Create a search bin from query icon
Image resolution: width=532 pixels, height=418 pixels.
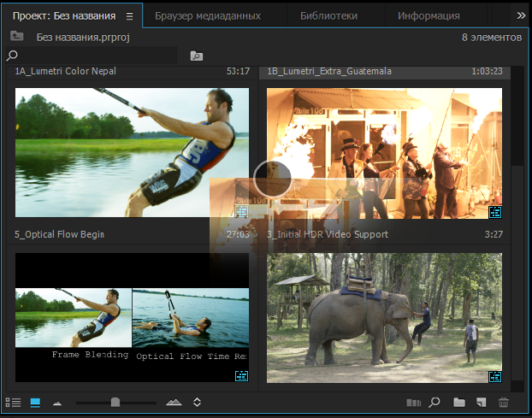(197, 56)
